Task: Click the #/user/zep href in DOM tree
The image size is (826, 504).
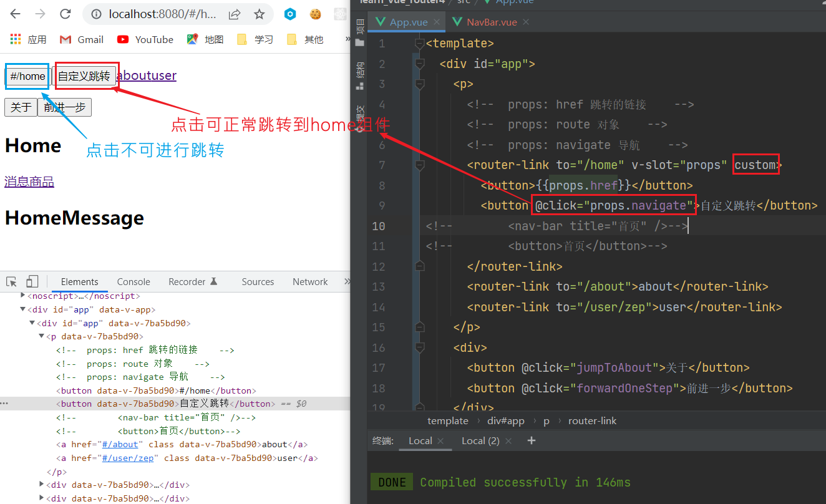Action: click(x=128, y=458)
